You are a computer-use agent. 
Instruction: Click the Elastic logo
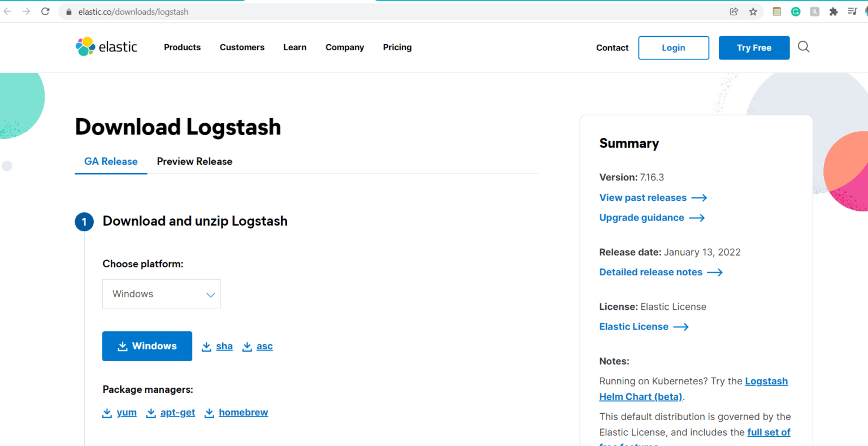pyautogui.click(x=106, y=47)
